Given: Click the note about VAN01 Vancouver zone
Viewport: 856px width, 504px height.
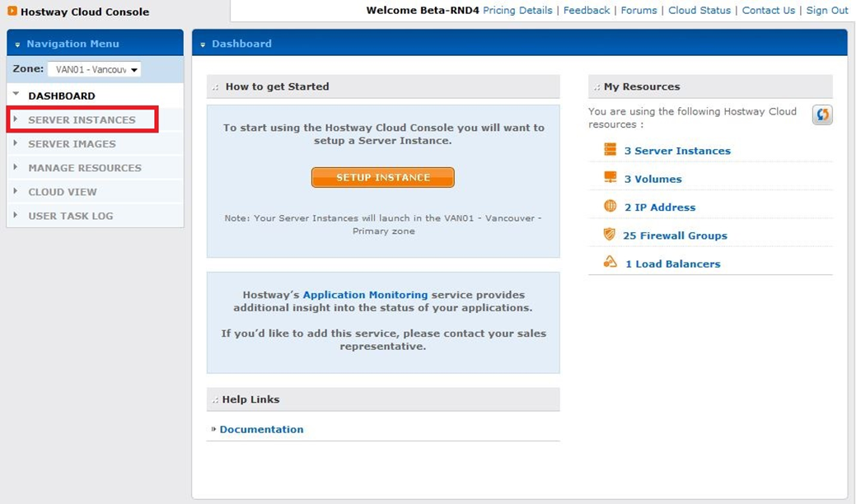Looking at the screenshot, I should (x=383, y=224).
